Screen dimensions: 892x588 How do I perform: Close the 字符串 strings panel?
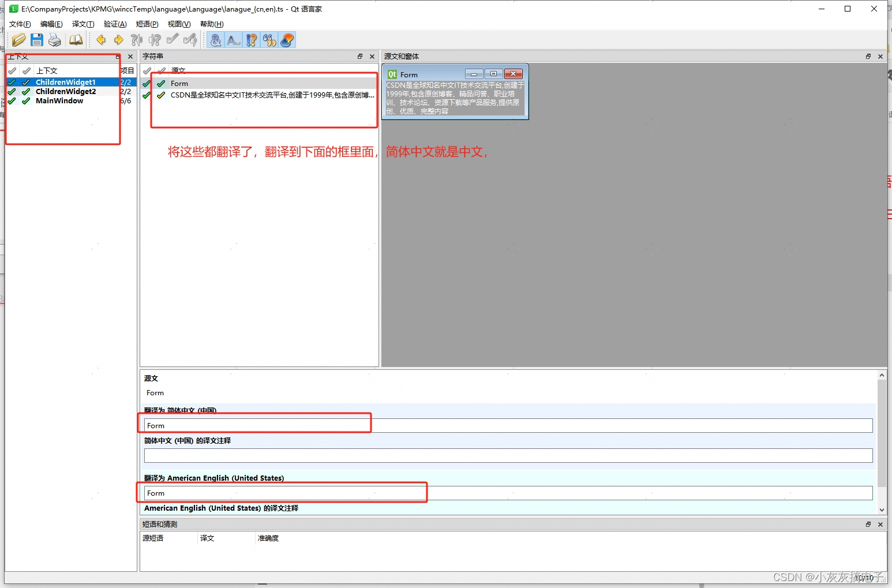tap(372, 57)
